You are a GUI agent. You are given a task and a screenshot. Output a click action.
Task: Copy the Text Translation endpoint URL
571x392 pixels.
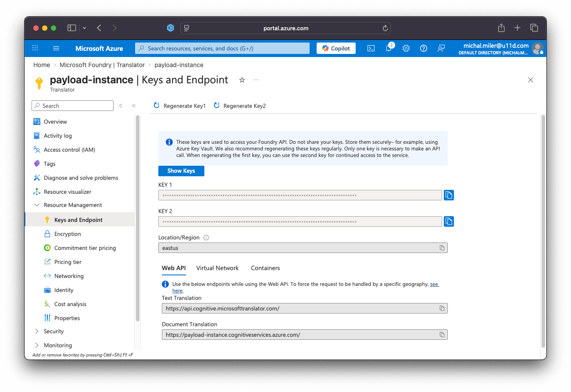442,308
